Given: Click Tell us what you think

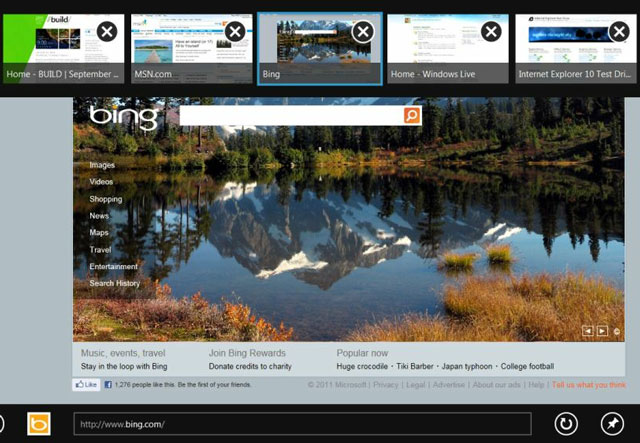Looking at the screenshot, I should click(589, 385).
